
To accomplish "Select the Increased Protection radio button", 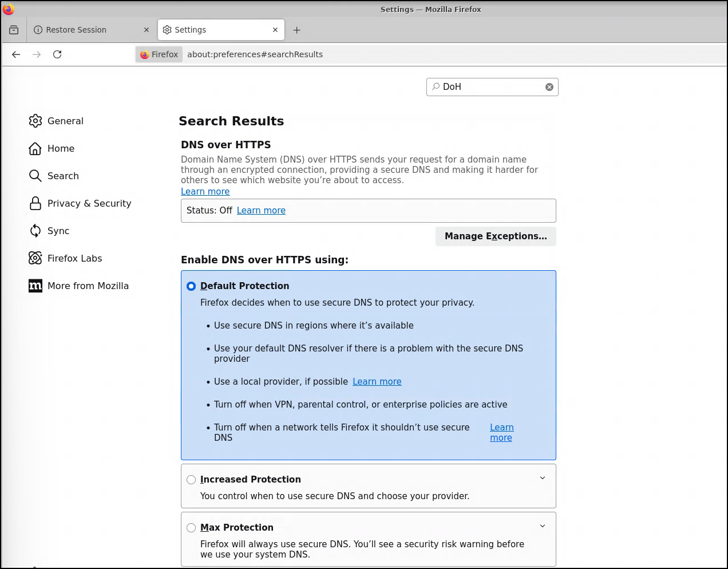I will (191, 480).
